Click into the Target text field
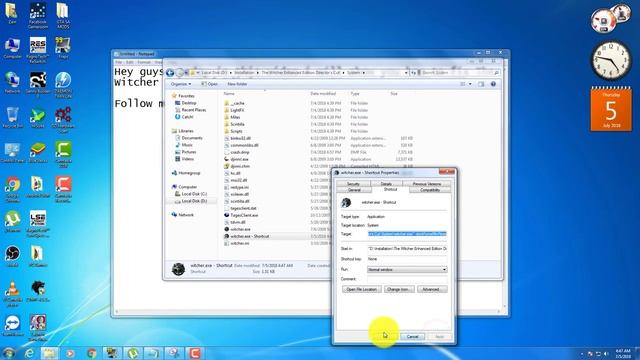 (x=407, y=234)
